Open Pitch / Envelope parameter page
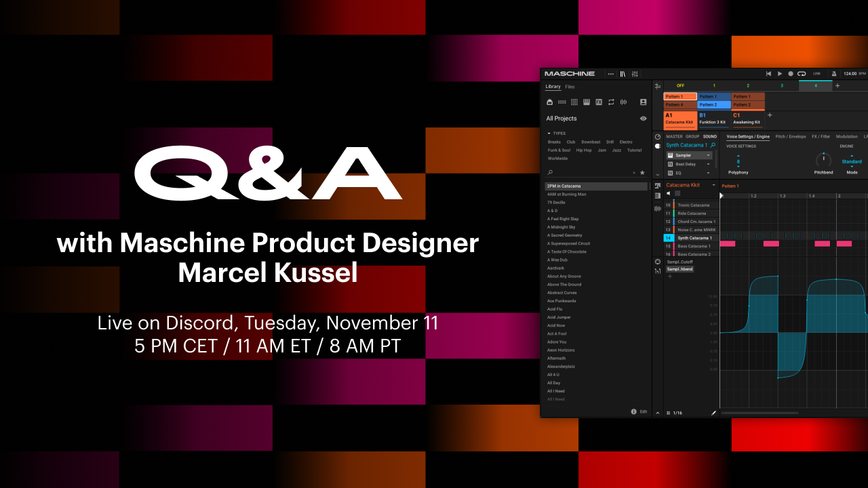Image resolution: width=868 pixels, height=488 pixels. [791, 137]
